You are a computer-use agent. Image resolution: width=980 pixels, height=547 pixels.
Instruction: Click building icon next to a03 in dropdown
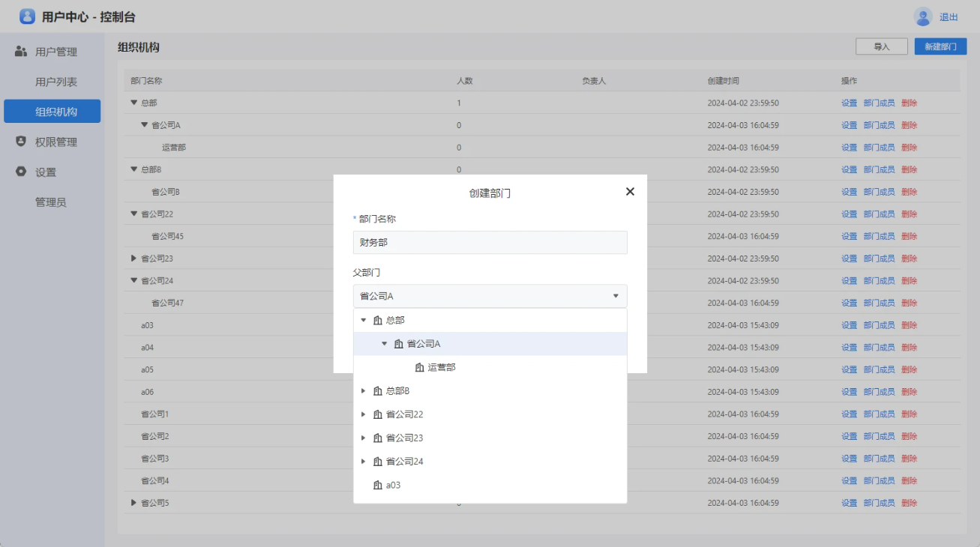tap(378, 485)
